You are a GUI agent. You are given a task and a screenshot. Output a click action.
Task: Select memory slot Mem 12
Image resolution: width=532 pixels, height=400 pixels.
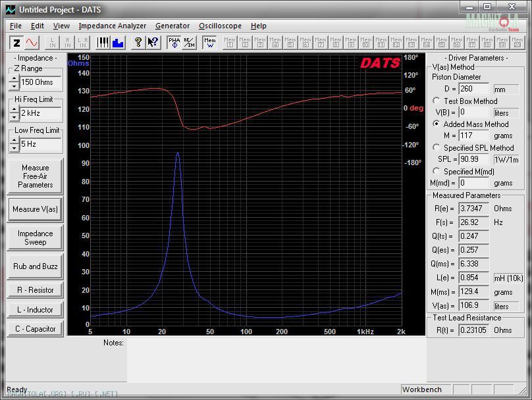click(396, 43)
